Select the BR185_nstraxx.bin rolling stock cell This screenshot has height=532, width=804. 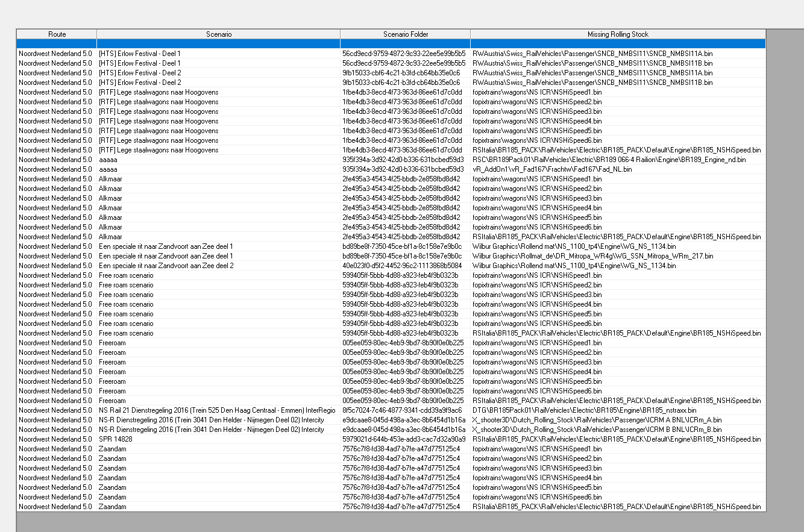592,410
